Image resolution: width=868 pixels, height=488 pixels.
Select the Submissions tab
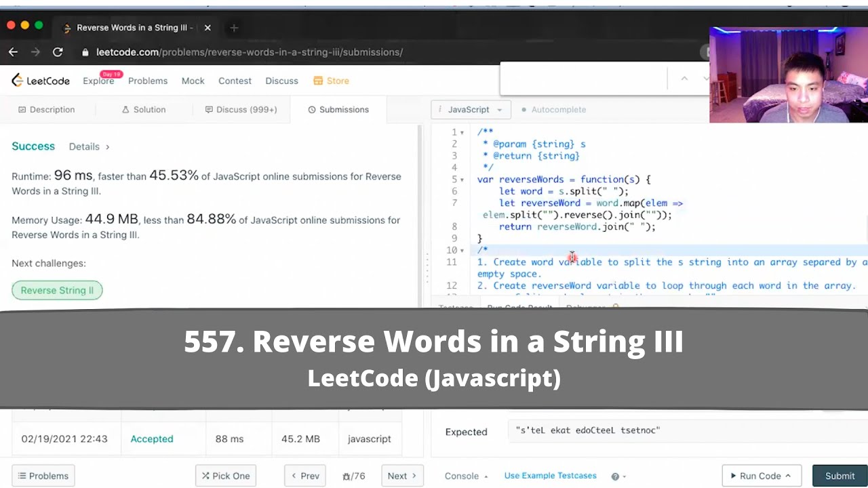pos(338,109)
